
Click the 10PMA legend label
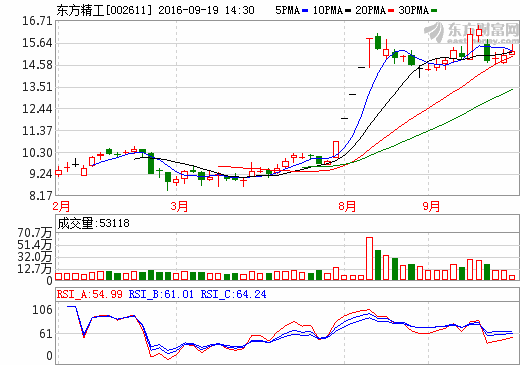(328, 10)
